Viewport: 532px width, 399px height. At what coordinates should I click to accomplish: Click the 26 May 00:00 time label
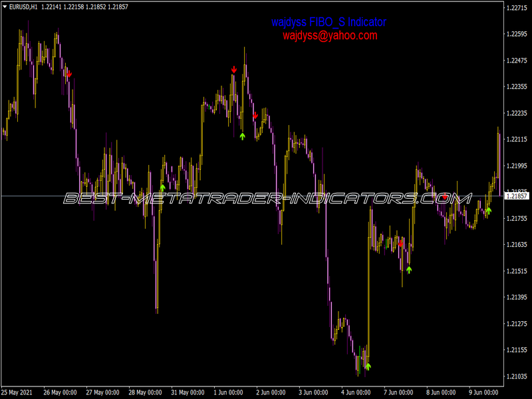click(x=60, y=392)
